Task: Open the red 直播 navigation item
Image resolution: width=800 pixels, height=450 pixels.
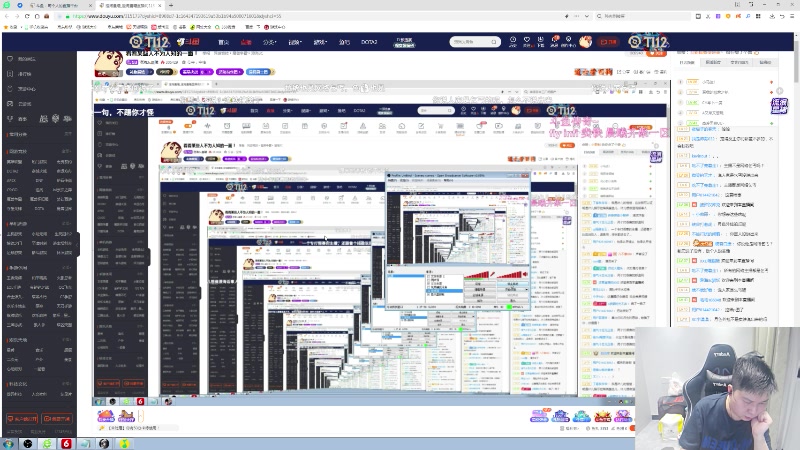Action: pyautogui.click(x=246, y=42)
